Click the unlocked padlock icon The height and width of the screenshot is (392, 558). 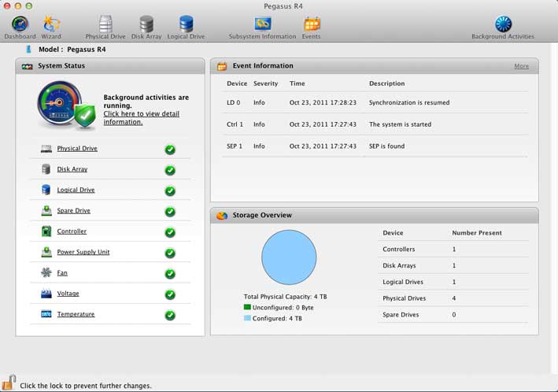pos(9,383)
